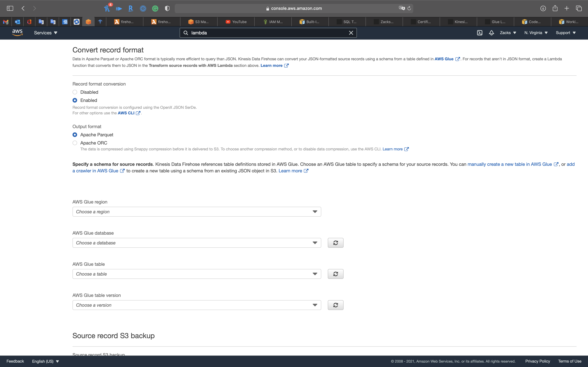Open the AWS Glue region dropdown
Screen dimensions: 588x367
[197, 212]
